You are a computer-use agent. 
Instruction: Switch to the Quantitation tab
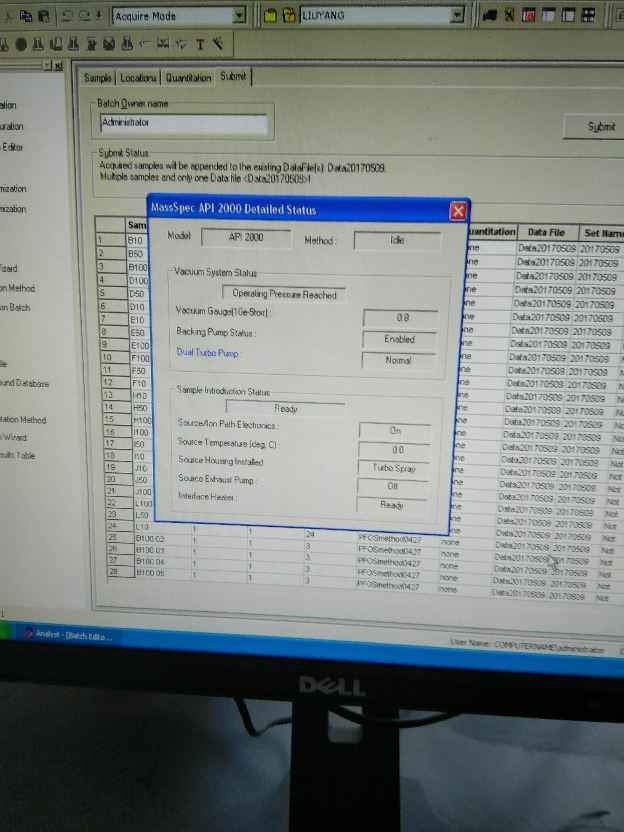click(x=188, y=78)
